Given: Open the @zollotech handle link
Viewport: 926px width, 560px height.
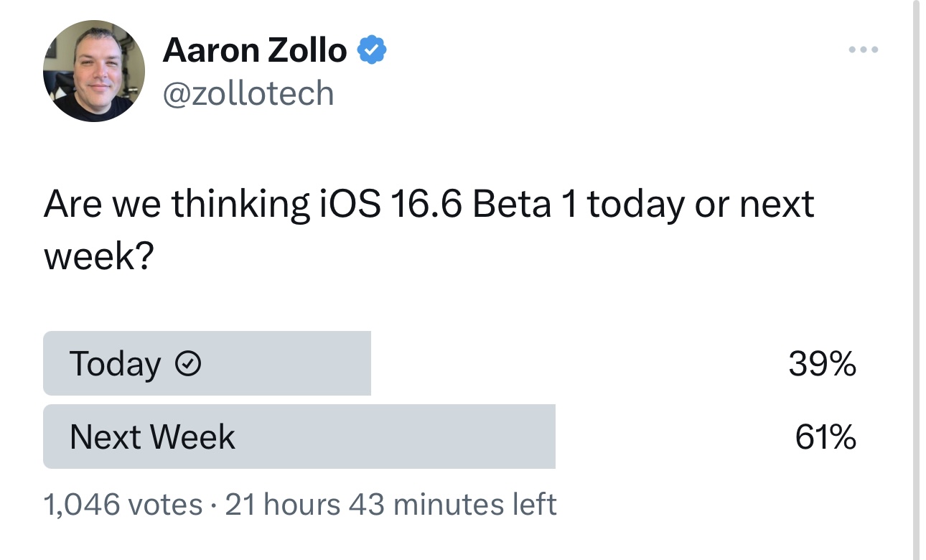Looking at the screenshot, I should click(x=248, y=94).
